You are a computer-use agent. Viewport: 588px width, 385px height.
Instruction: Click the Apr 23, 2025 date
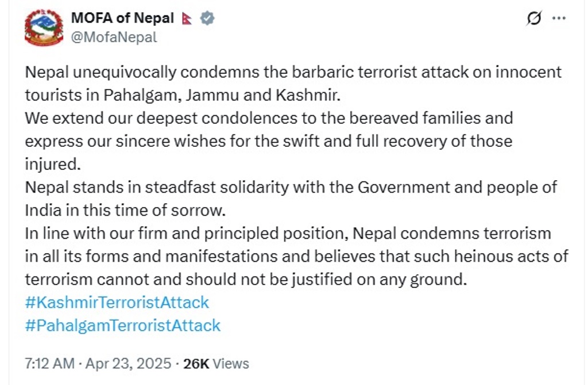[128, 364]
